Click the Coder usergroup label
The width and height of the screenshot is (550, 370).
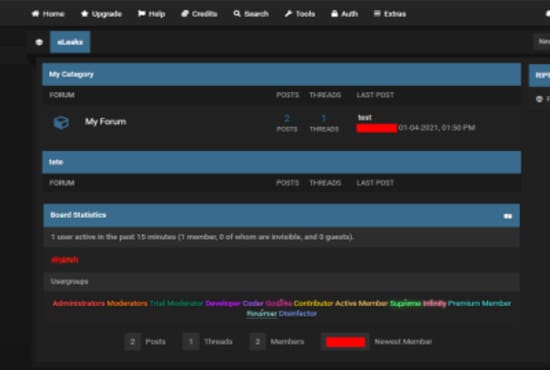tap(253, 303)
